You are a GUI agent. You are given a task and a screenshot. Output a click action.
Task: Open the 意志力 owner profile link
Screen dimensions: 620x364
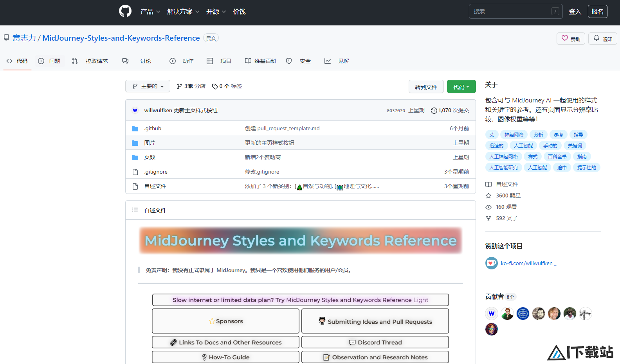tap(24, 38)
